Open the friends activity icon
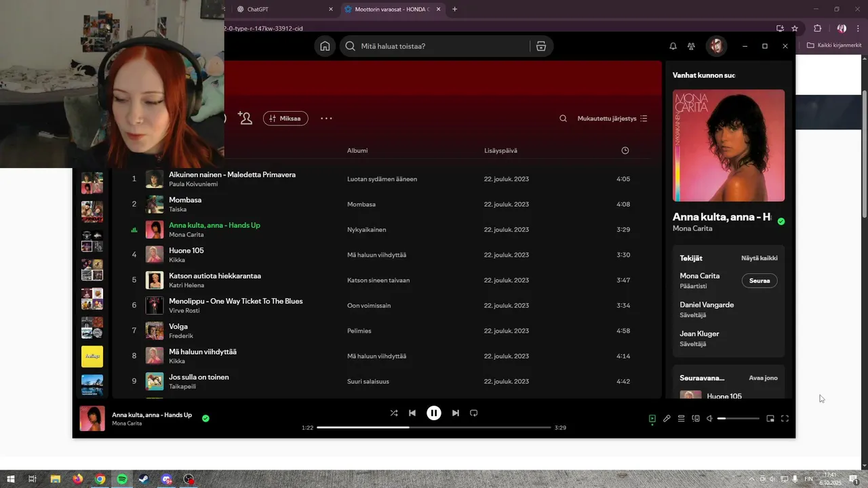The width and height of the screenshot is (868, 488). (691, 46)
